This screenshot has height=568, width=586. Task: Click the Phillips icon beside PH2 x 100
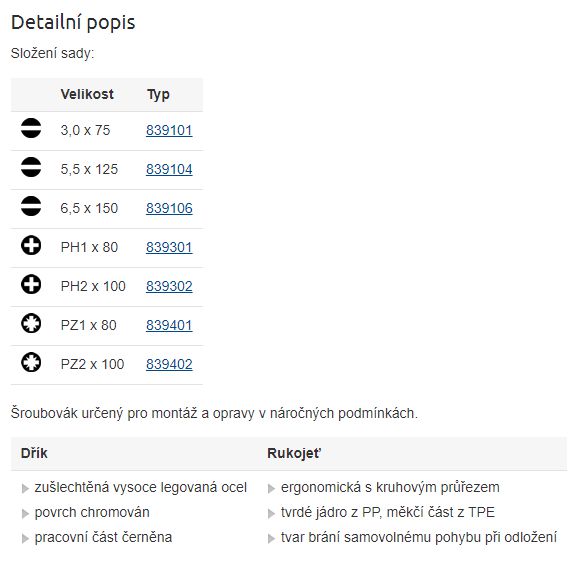pos(31,284)
